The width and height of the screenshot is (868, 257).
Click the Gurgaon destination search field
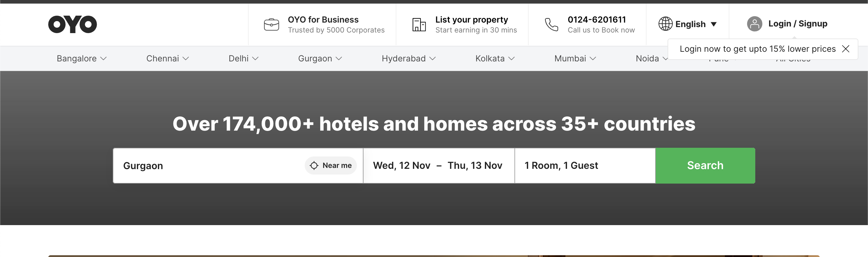[209, 166]
